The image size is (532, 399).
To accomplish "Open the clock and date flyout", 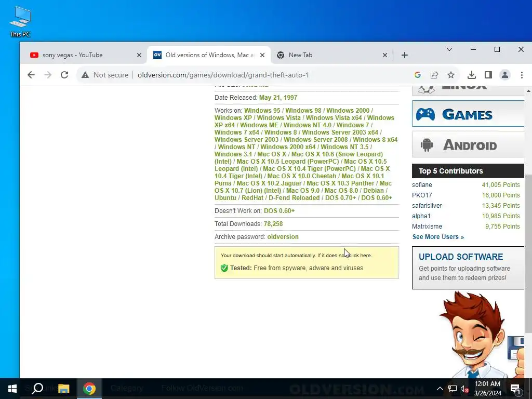I will pyautogui.click(x=487, y=389).
